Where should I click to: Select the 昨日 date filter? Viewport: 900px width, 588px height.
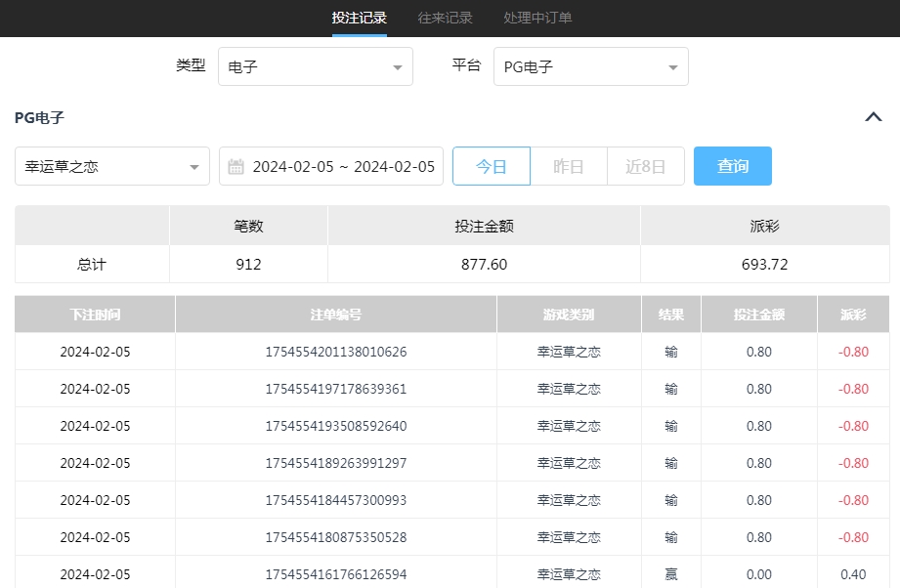coord(568,167)
